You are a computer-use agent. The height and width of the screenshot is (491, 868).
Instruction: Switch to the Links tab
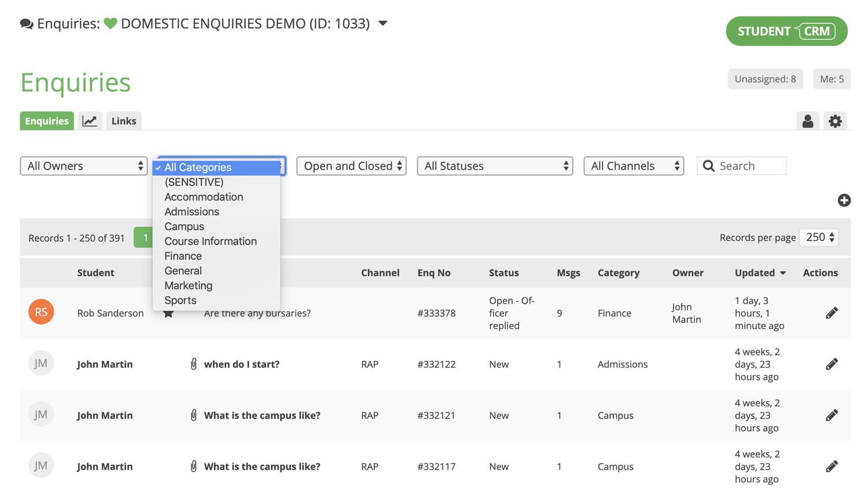pyautogui.click(x=124, y=121)
